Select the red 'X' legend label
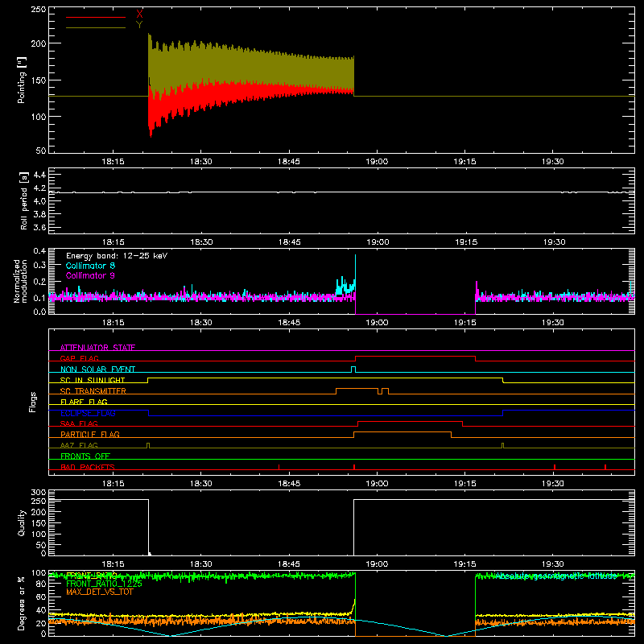Screen dimensions: 644x644 coord(139,14)
